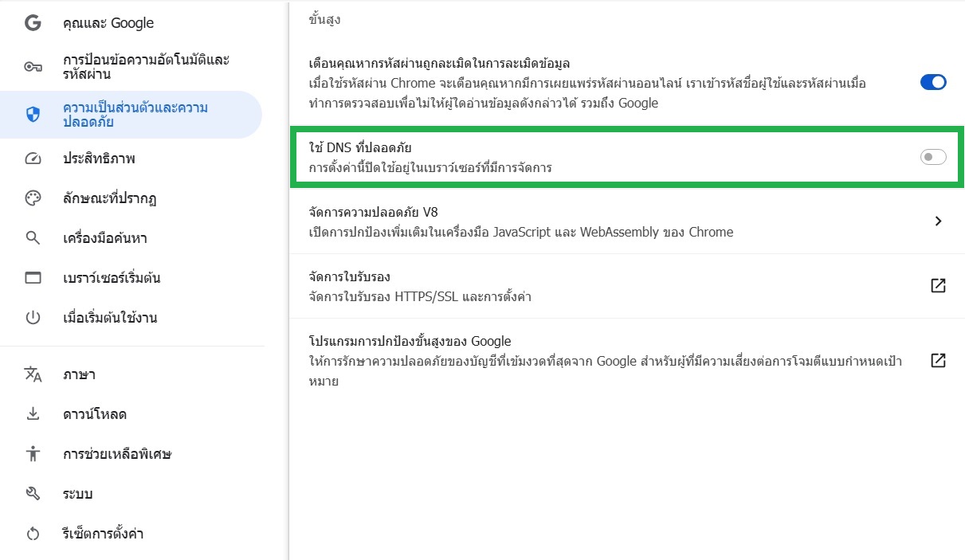Click the power icon for เมื่อเริ่มต้นใช้งาน
Screen dimensions: 965x560
[33, 318]
